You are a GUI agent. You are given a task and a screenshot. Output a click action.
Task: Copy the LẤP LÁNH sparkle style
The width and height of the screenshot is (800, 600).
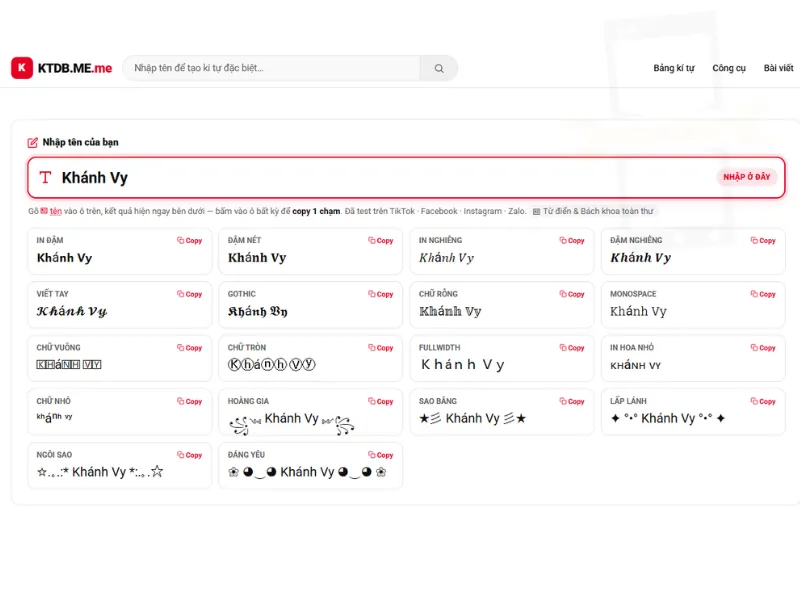[x=763, y=401]
